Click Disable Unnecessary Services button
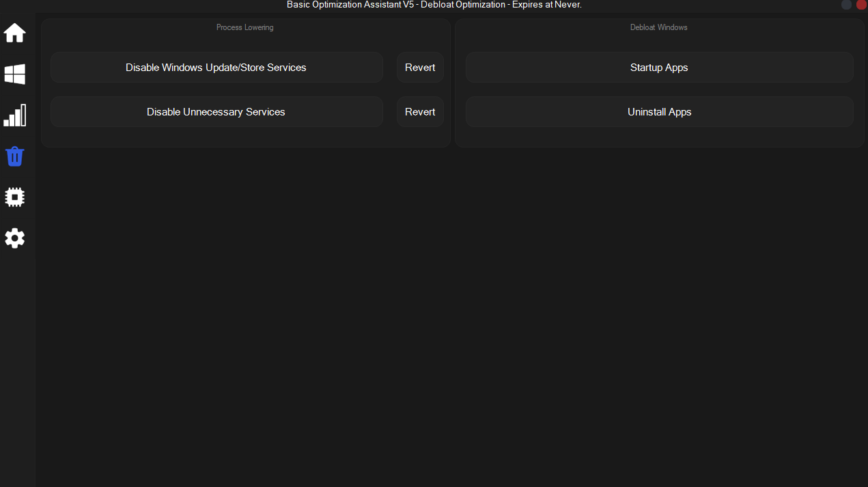Image resolution: width=868 pixels, height=487 pixels. tap(216, 112)
